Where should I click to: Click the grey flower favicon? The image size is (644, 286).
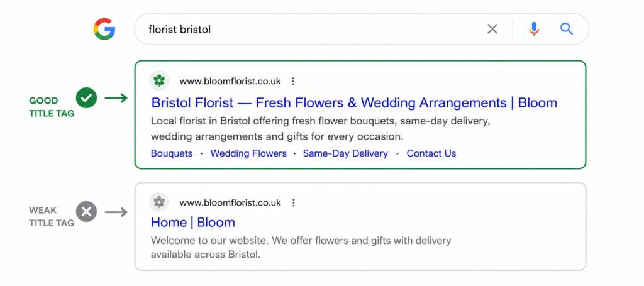[x=159, y=202]
